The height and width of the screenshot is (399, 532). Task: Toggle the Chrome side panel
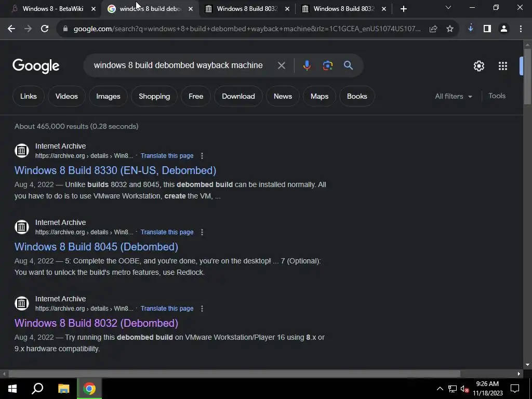[x=487, y=29]
